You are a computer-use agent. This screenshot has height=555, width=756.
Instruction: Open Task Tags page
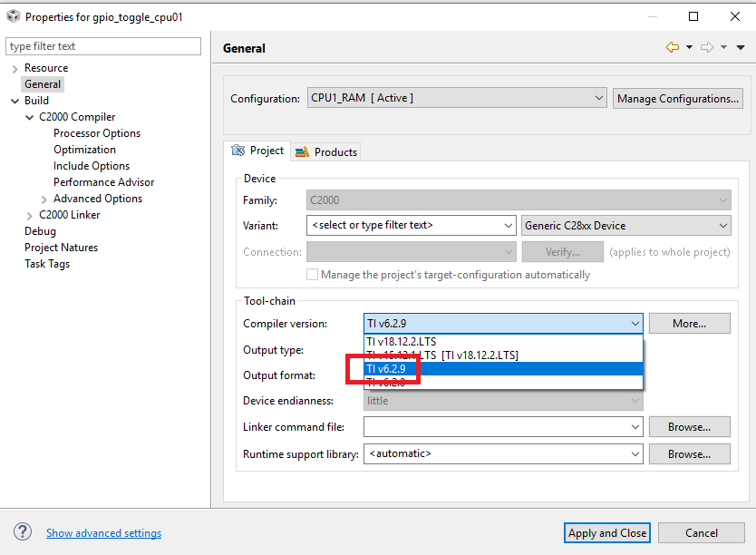pyautogui.click(x=47, y=264)
